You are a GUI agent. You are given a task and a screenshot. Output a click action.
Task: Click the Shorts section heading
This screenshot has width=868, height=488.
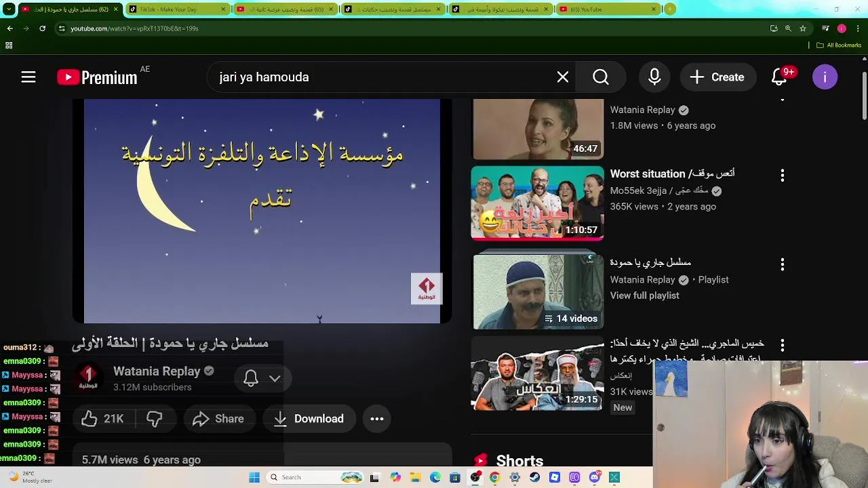point(519,461)
